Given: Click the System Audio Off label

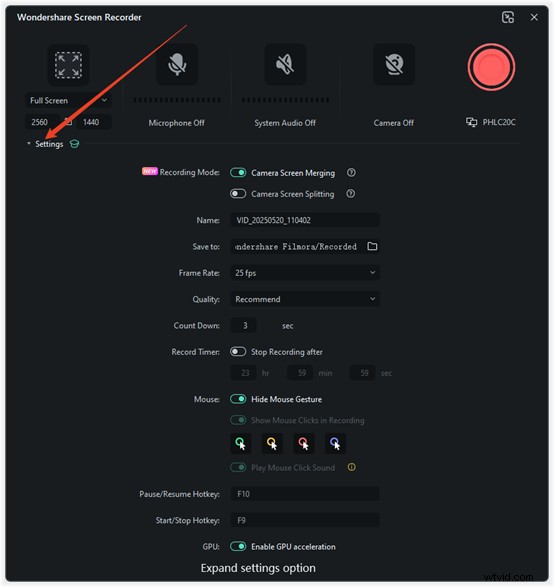Looking at the screenshot, I should 285,123.
